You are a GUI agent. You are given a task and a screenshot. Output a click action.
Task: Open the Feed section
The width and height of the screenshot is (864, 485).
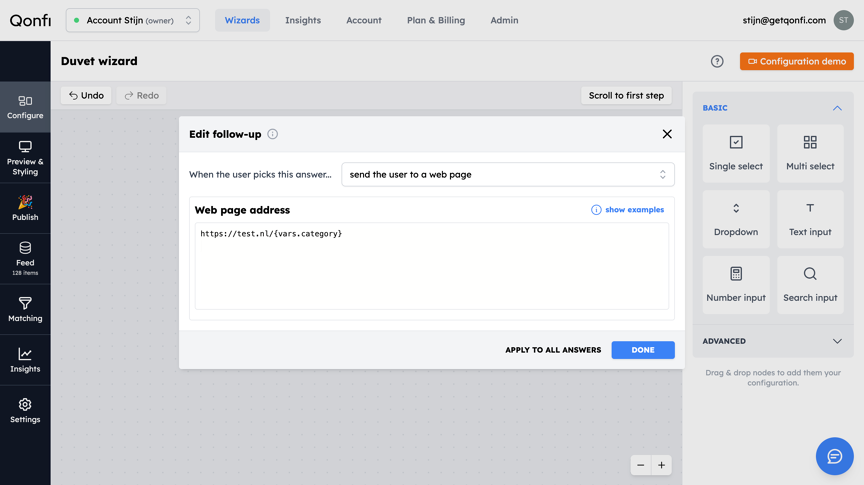25,258
